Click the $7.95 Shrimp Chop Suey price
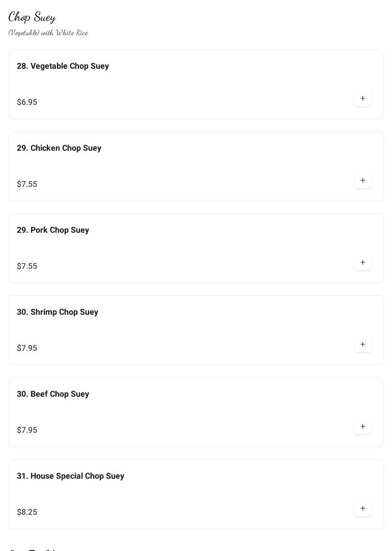This screenshot has width=392, height=551. pyautogui.click(x=27, y=348)
